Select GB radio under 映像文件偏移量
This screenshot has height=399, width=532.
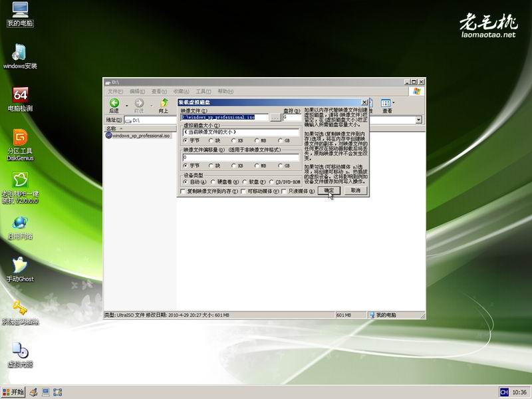pos(280,166)
